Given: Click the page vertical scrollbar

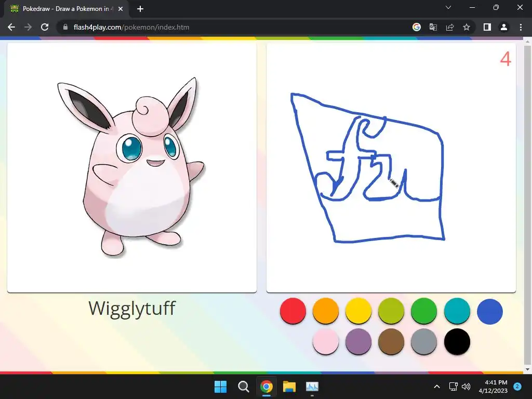Looking at the screenshot, I should tap(527, 204).
